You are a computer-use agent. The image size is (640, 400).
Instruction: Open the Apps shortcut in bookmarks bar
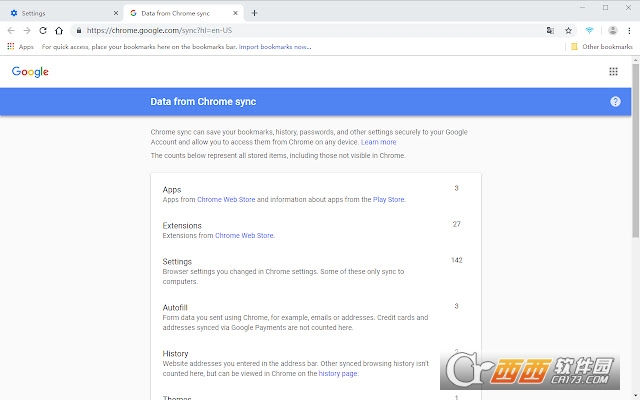tap(20, 47)
